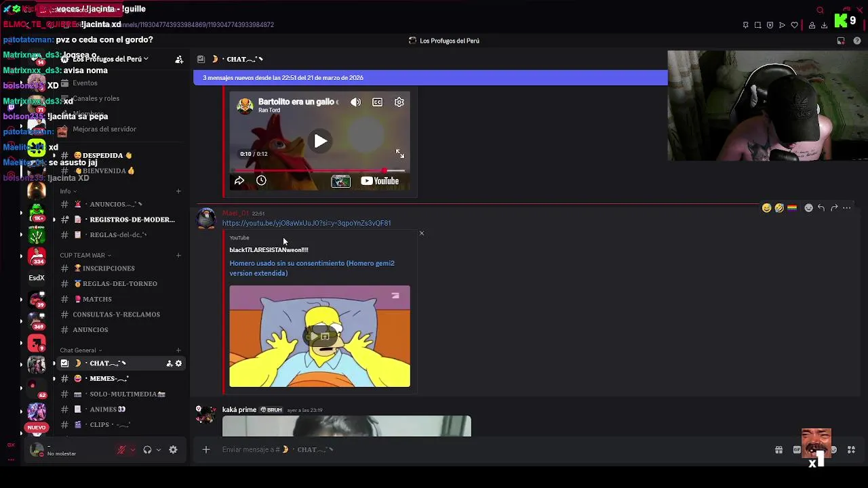The height and width of the screenshot is (488, 868).
Task: Open the Discord inbox icon
Action: (841, 41)
